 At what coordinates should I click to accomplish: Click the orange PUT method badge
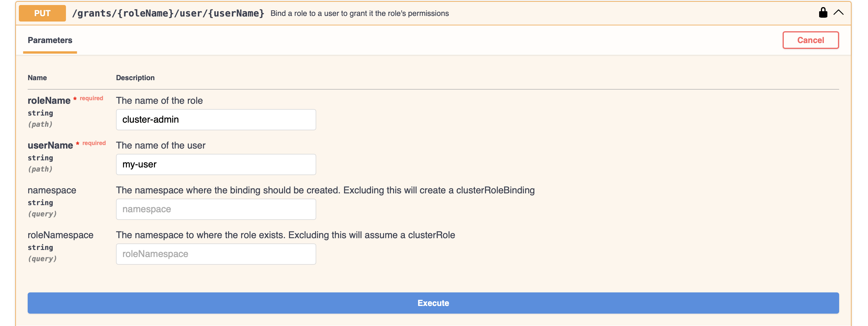point(42,13)
